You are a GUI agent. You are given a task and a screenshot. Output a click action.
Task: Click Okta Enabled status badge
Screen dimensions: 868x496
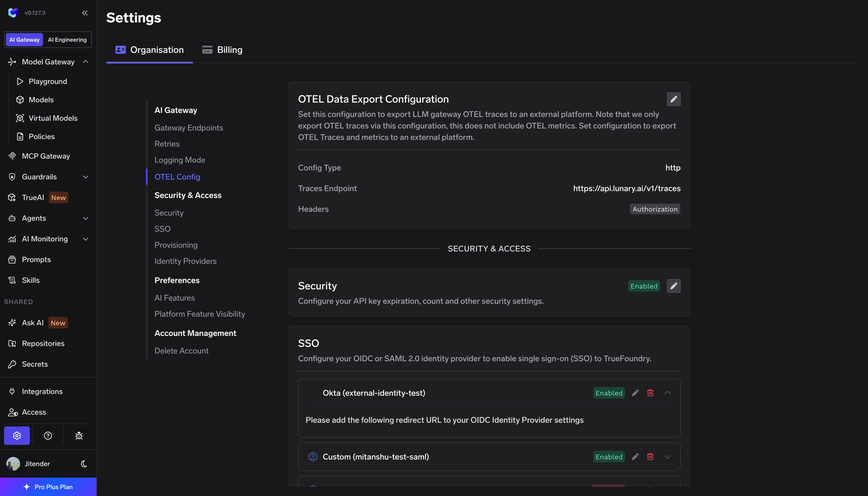coord(608,393)
